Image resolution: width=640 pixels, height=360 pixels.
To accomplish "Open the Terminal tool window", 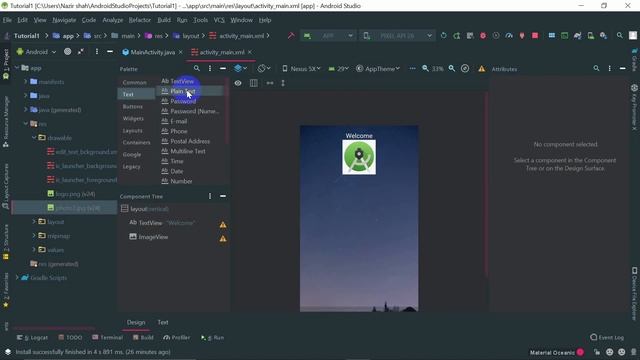I will pyautogui.click(x=107, y=338).
